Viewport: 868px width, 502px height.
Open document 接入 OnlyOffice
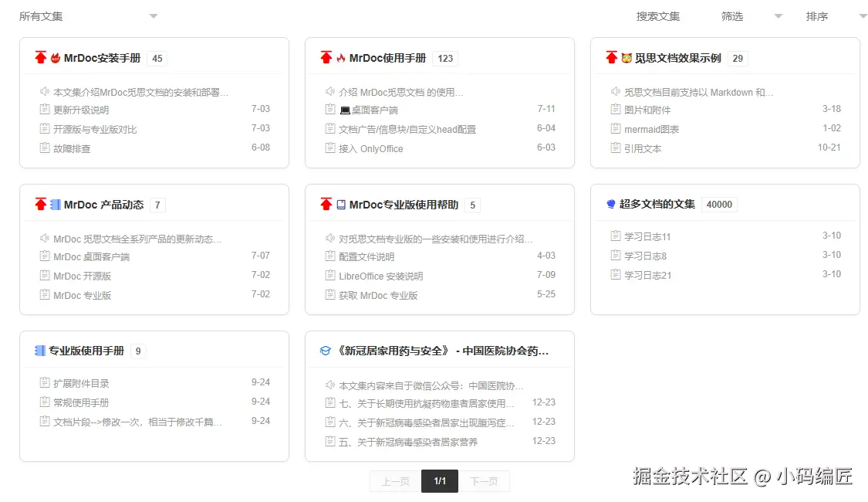371,148
